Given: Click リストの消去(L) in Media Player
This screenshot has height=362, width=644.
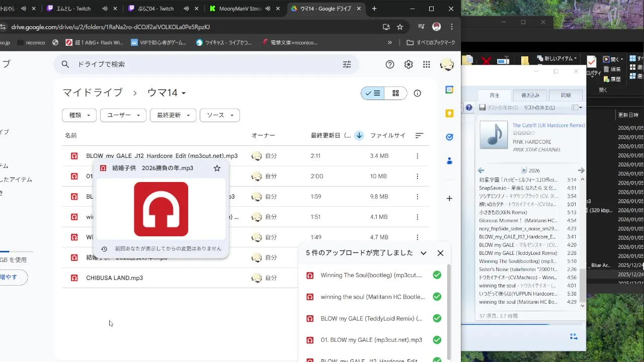Looking at the screenshot, I should coord(539,108).
